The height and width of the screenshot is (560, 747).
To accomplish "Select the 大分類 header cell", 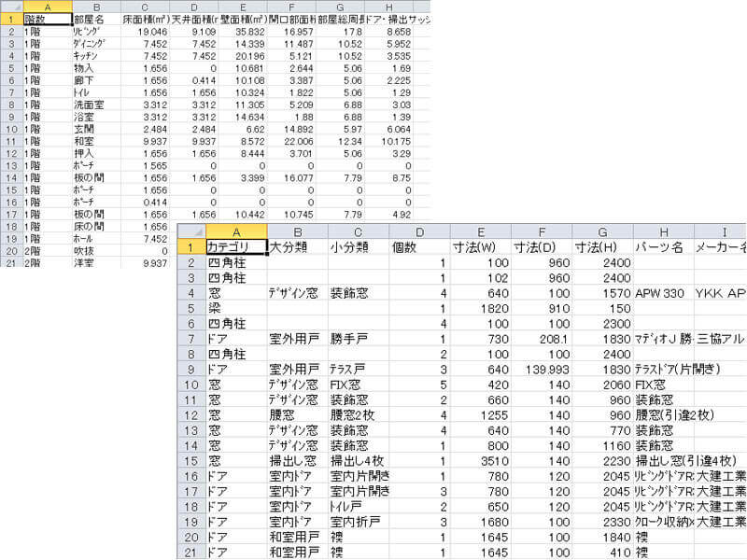I will tap(296, 247).
